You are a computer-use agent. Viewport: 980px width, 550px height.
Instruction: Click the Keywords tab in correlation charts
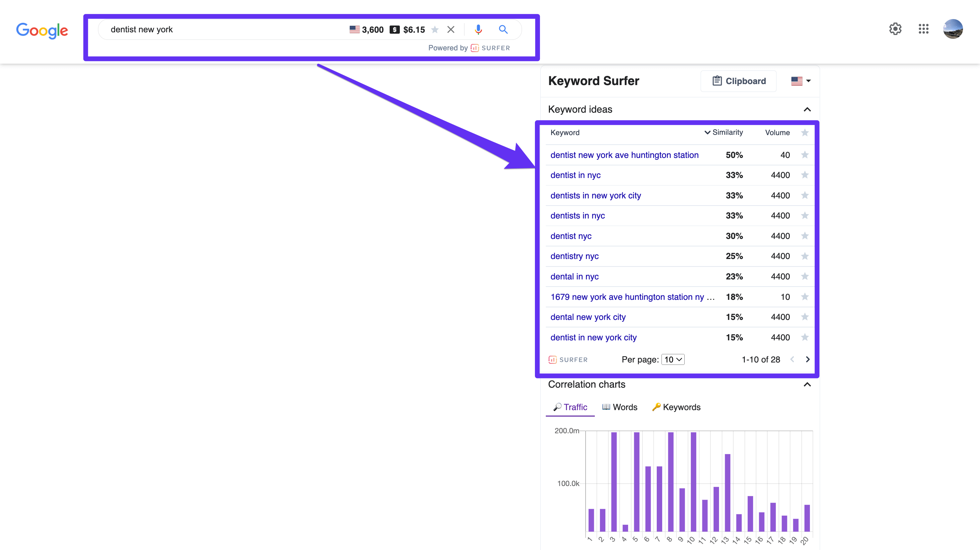(676, 407)
